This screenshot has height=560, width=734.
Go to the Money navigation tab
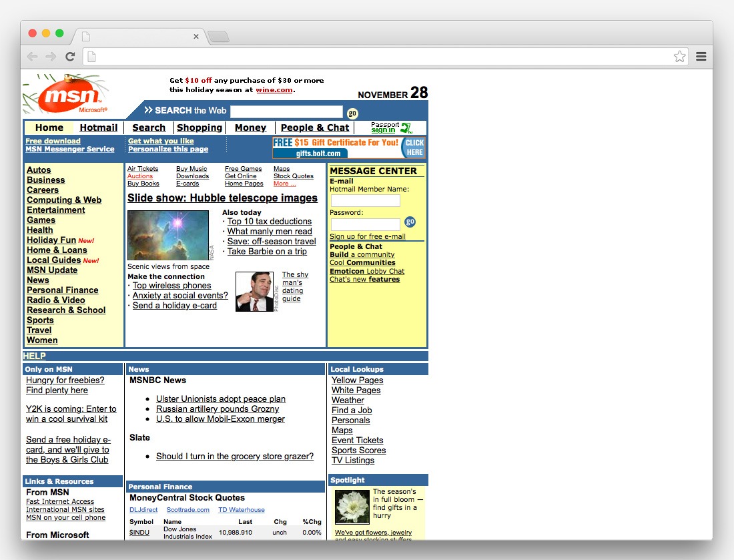(x=250, y=127)
